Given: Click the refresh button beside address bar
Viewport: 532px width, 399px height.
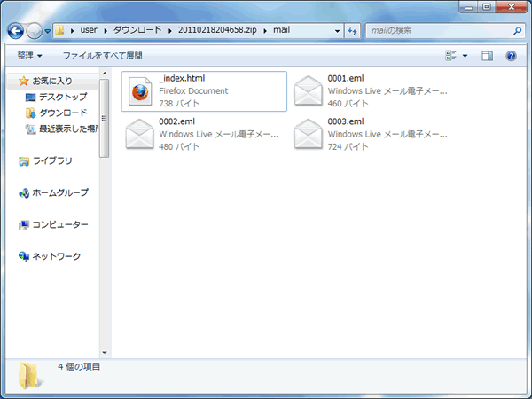Looking at the screenshot, I should pos(352,30).
